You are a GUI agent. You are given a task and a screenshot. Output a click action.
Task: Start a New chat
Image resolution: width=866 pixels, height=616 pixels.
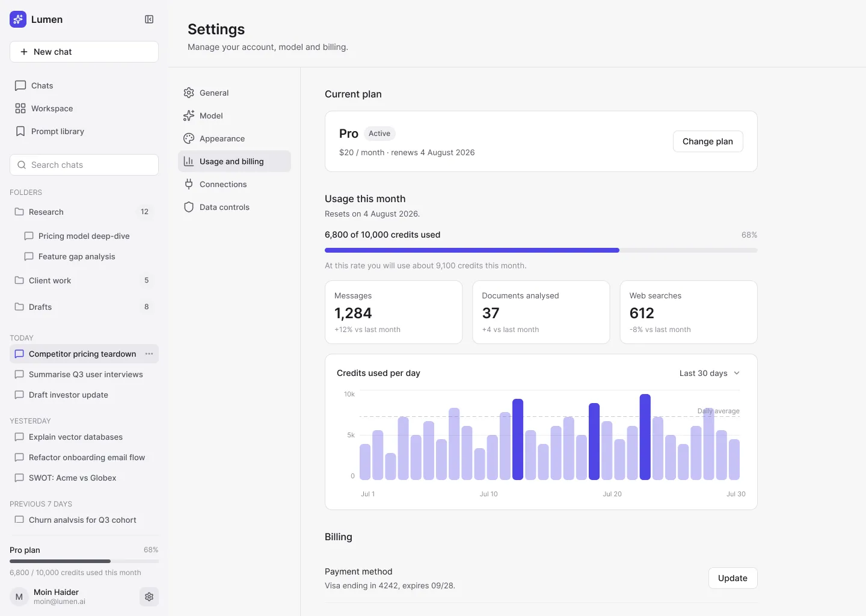[x=84, y=52]
